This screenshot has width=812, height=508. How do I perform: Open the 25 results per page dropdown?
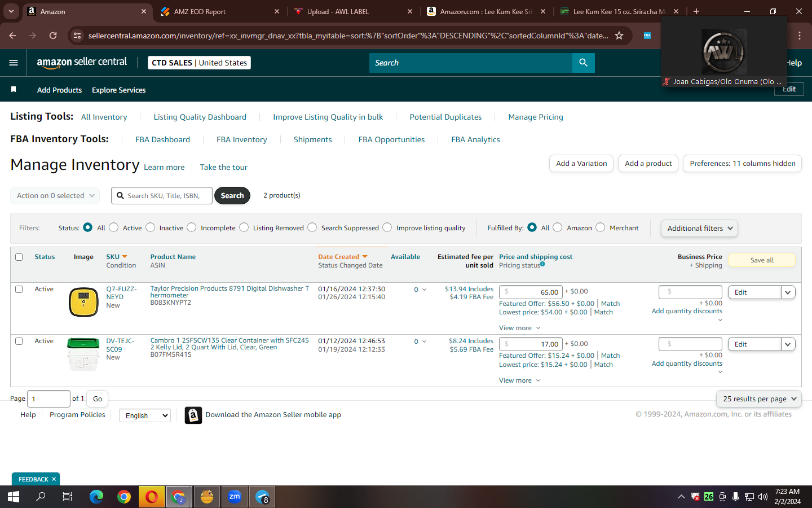click(759, 398)
